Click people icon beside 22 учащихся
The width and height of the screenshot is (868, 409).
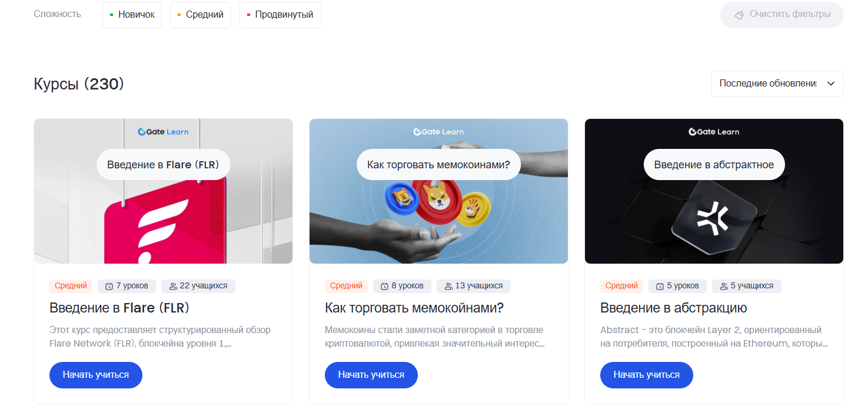[x=173, y=286]
